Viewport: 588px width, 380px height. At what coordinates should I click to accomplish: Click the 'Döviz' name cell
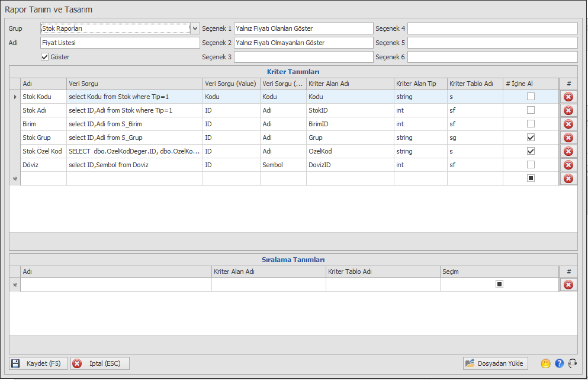[43, 165]
